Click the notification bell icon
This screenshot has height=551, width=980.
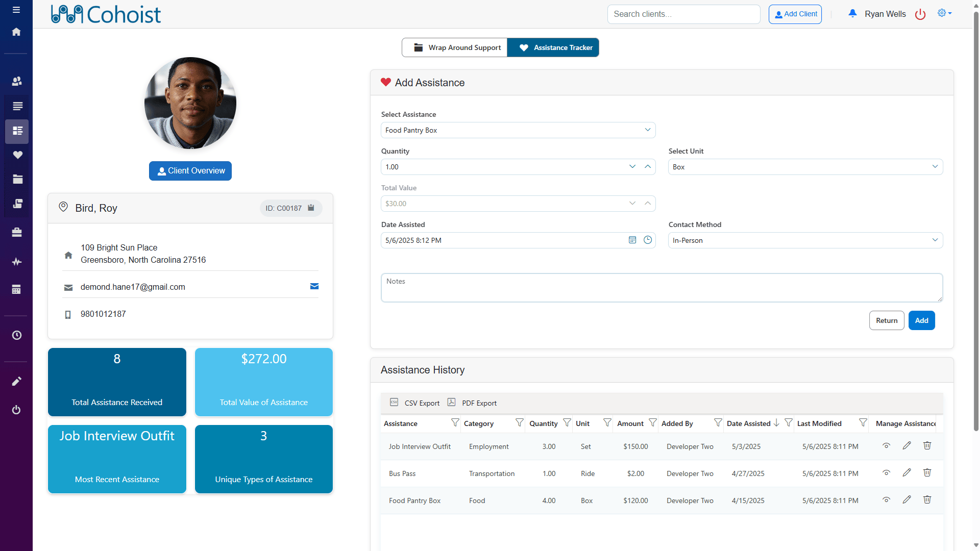852,14
